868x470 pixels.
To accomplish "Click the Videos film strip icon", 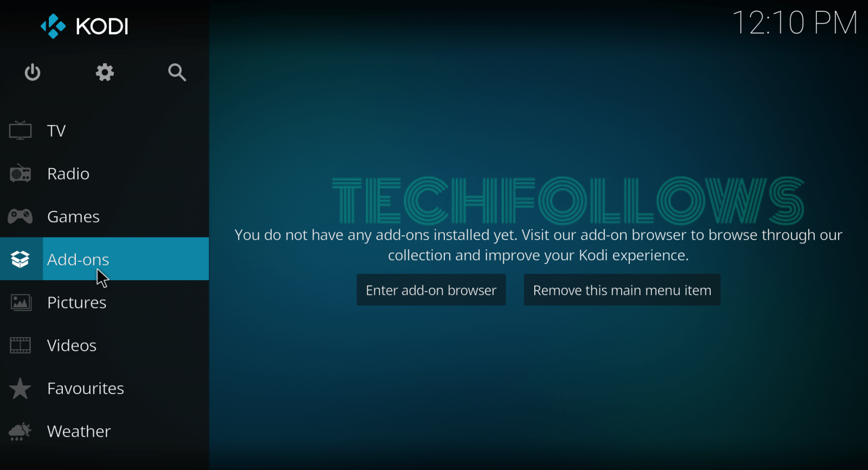I will point(20,345).
